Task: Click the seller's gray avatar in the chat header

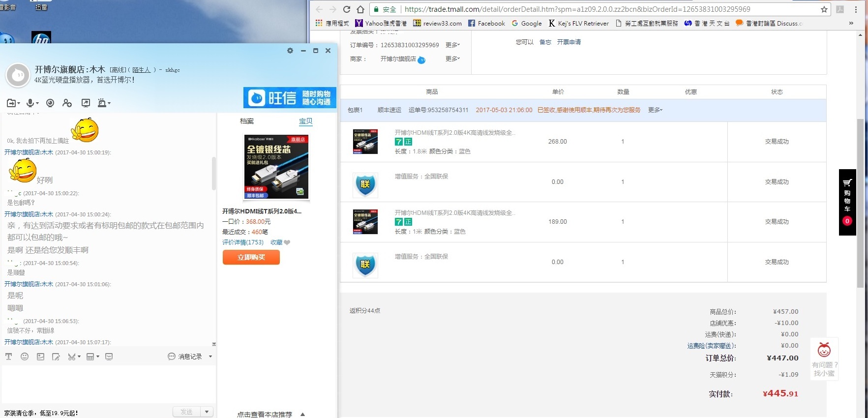Action: 18,76
